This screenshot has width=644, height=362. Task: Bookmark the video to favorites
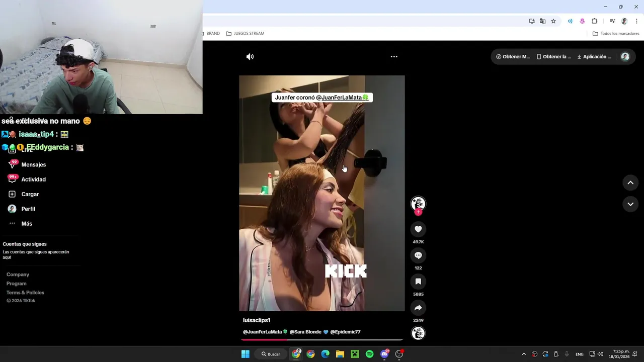click(x=418, y=282)
